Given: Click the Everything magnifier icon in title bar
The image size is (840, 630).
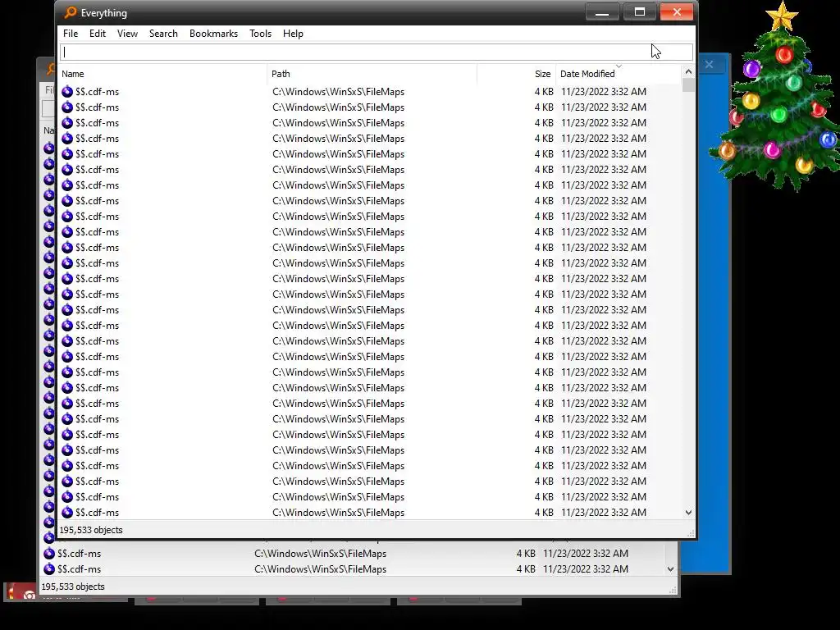Looking at the screenshot, I should point(71,12).
